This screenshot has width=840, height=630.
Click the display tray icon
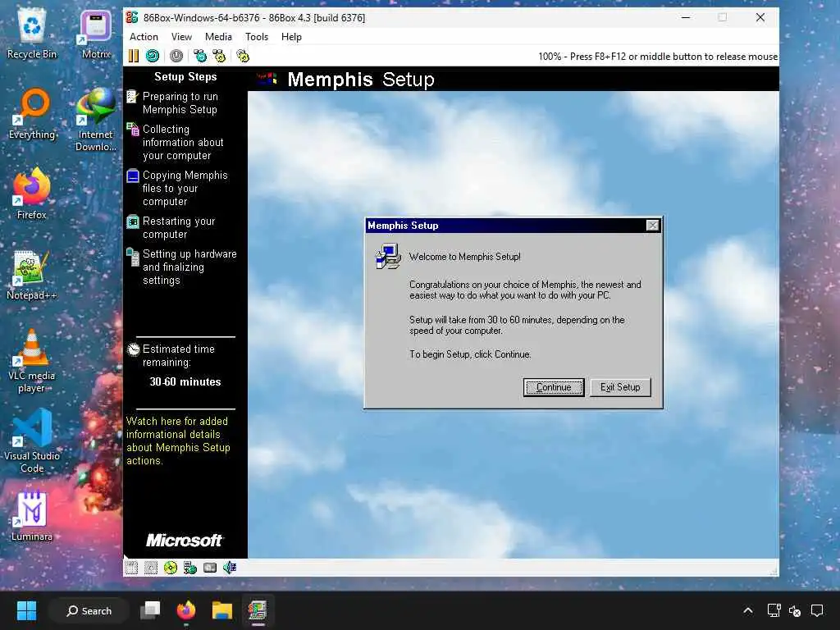tap(774, 610)
